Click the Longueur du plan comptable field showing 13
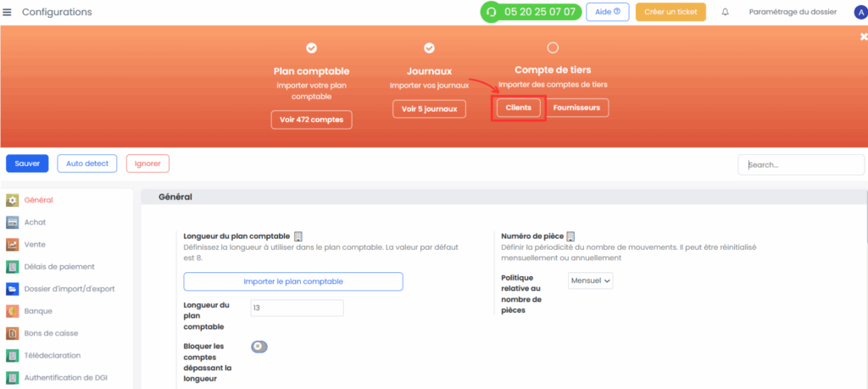The image size is (868, 389). click(298, 308)
